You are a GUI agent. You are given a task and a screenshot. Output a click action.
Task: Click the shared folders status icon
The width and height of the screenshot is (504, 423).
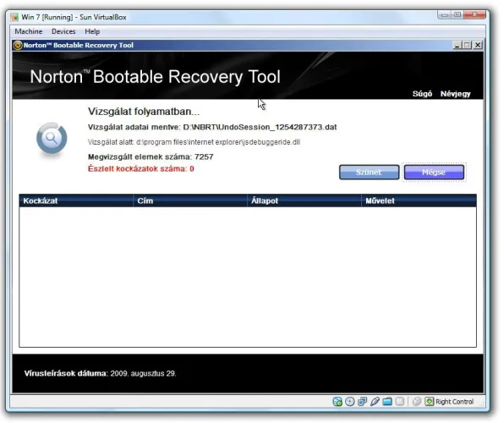(x=387, y=402)
